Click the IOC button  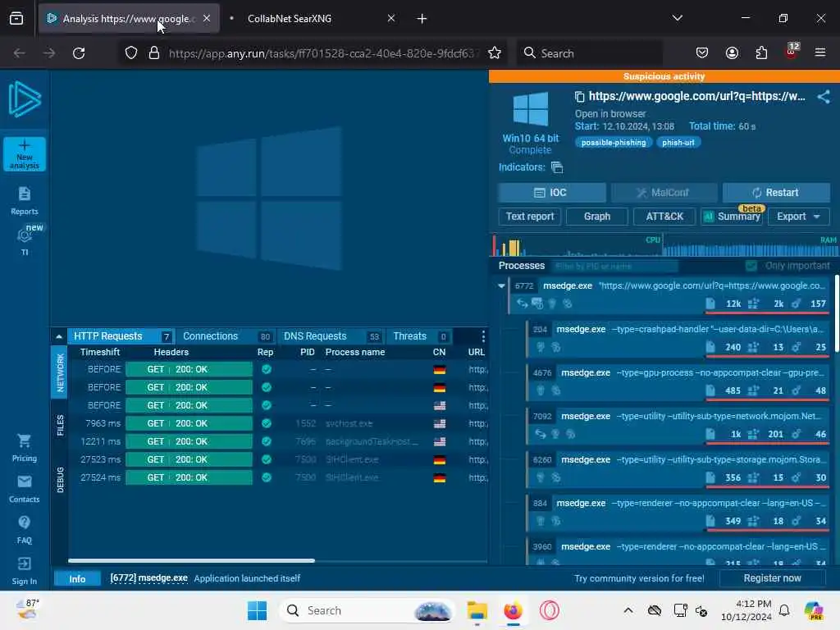point(552,192)
